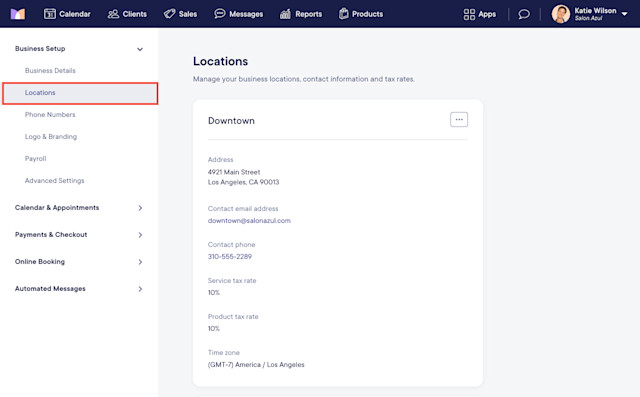
Task: Click the 10% value under Service tax rate
Action: pyautogui.click(x=213, y=293)
